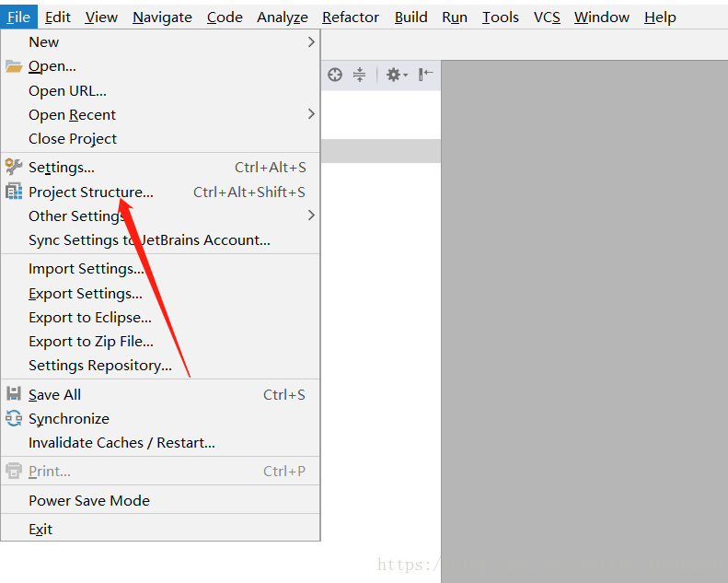Open the Code menu

(225, 17)
